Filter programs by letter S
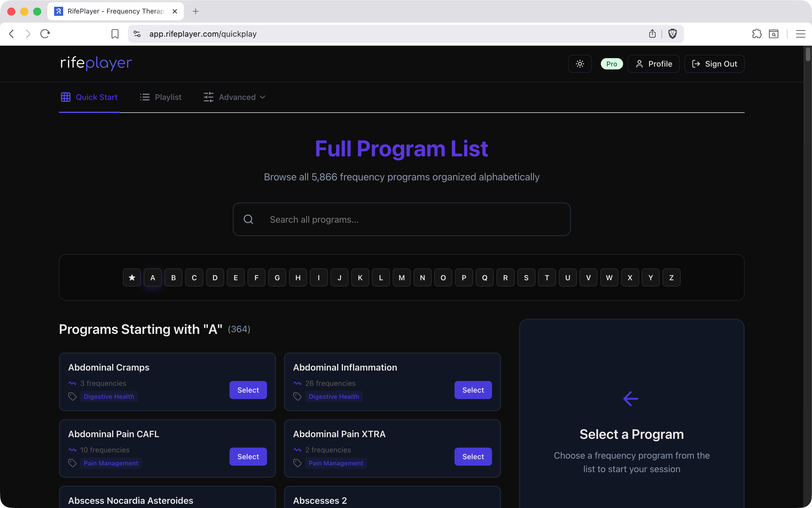The image size is (812, 508). 526,277
